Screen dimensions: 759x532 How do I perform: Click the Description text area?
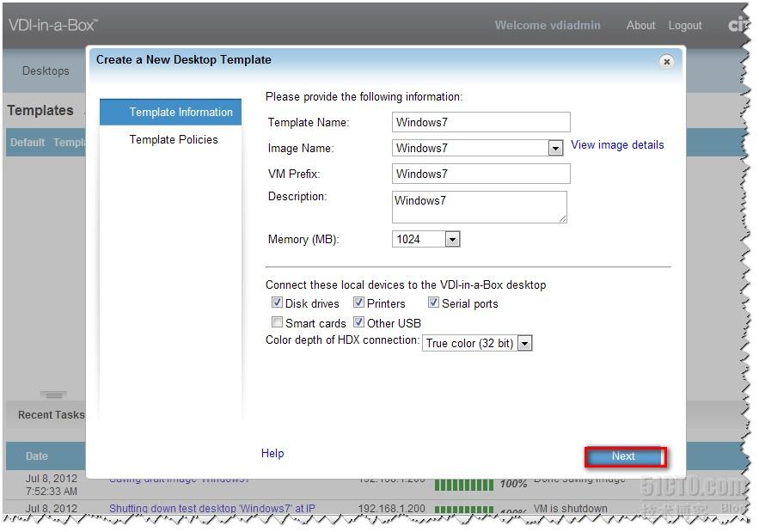[480, 207]
